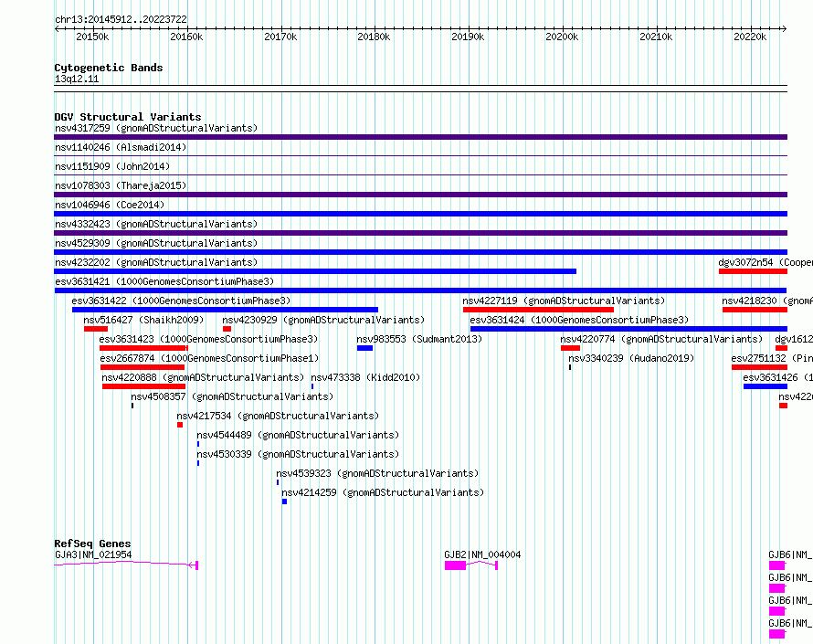Select the esv3631426 variant label
The width and height of the screenshot is (813, 644).
(777, 377)
